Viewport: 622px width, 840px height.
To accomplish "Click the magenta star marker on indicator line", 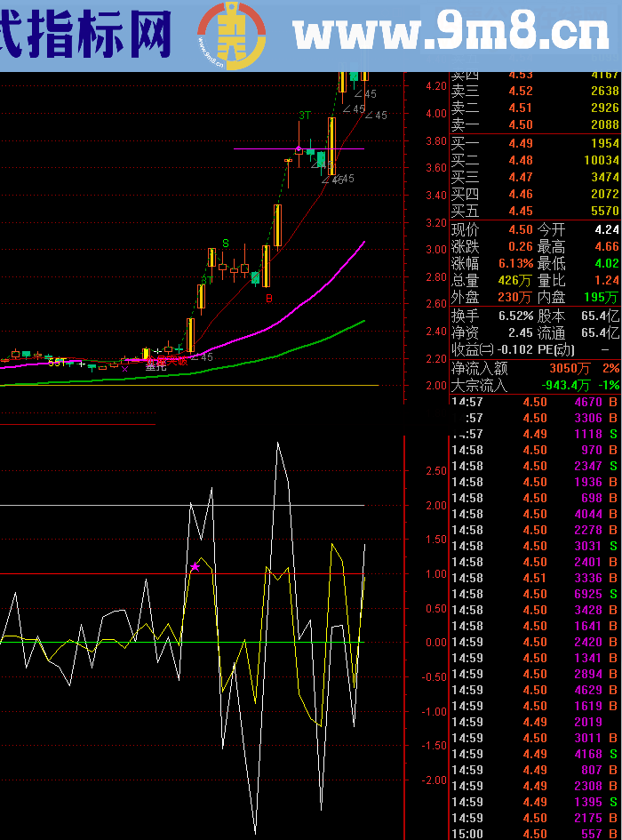I will (x=195, y=566).
